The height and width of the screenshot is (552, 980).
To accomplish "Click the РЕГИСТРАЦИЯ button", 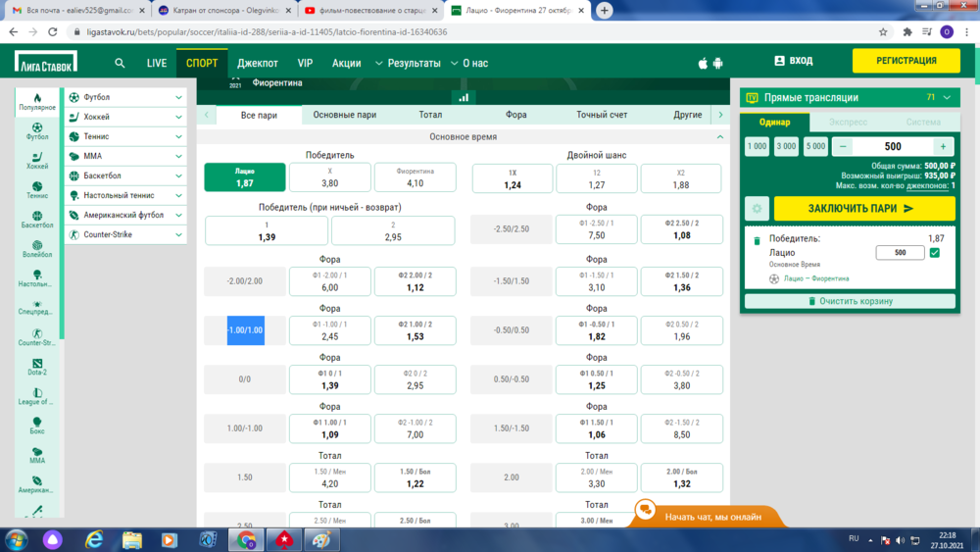I will pyautogui.click(x=906, y=61).
